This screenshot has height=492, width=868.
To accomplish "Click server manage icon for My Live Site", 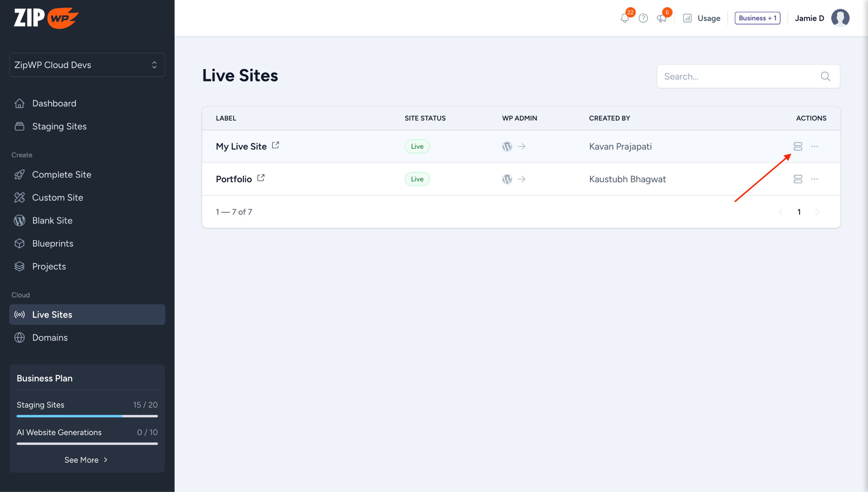I will (798, 147).
